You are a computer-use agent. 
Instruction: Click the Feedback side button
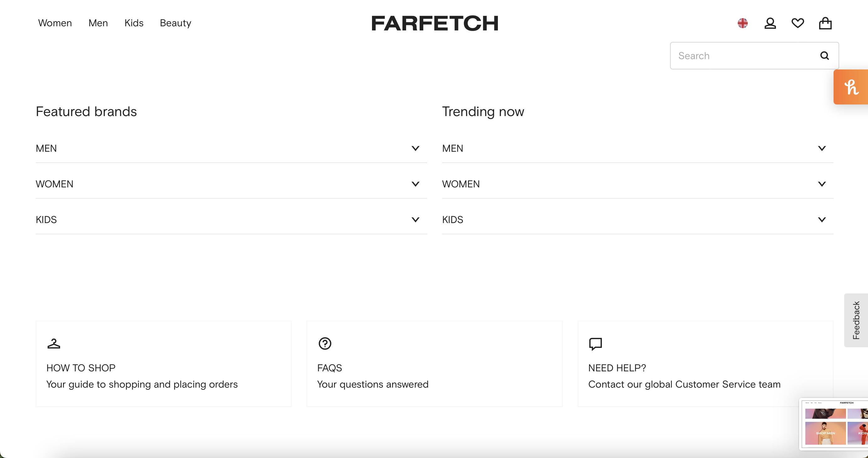(x=856, y=320)
